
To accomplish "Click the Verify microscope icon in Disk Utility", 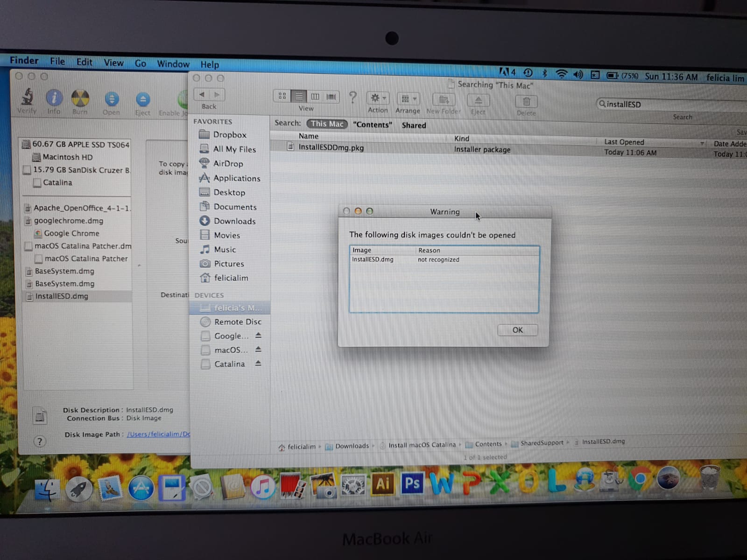I will [28, 97].
